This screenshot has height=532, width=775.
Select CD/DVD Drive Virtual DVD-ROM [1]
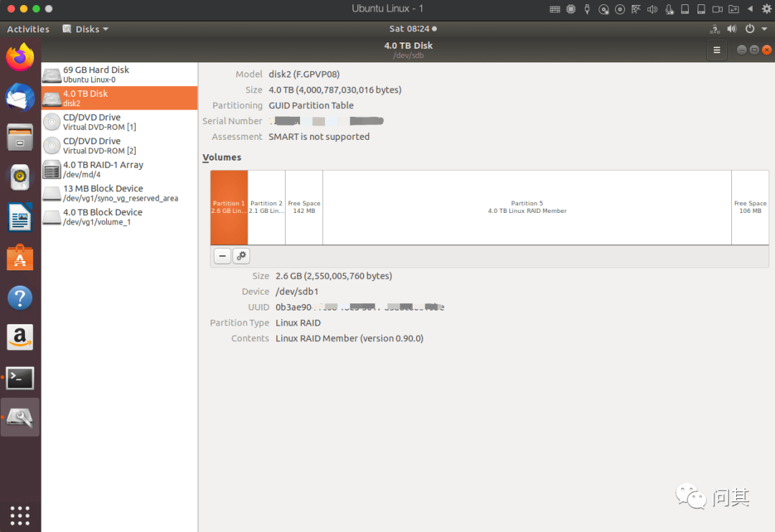tap(120, 121)
